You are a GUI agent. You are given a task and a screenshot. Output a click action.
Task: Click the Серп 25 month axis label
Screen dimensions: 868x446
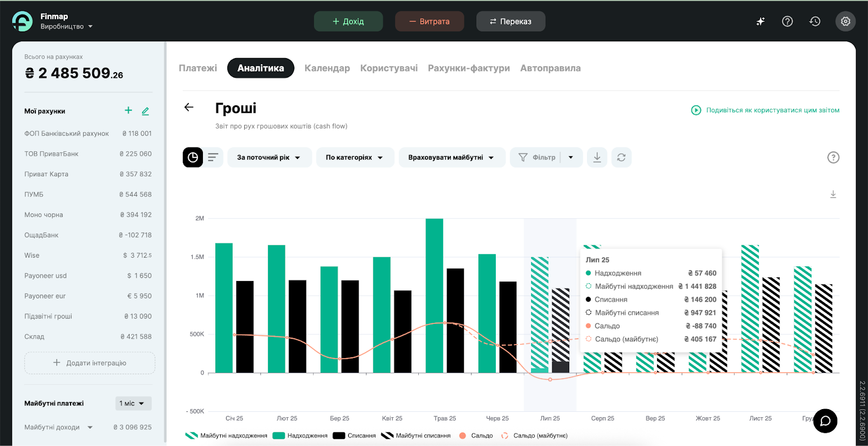[x=603, y=418]
